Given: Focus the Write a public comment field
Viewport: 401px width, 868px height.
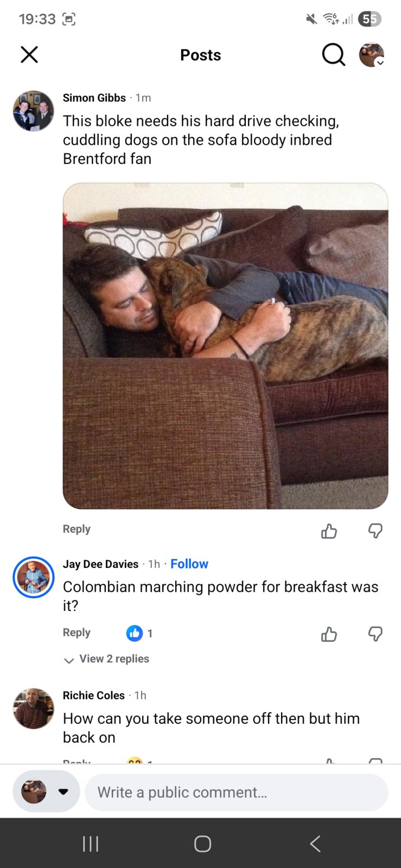Looking at the screenshot, I should pos(237,792).
